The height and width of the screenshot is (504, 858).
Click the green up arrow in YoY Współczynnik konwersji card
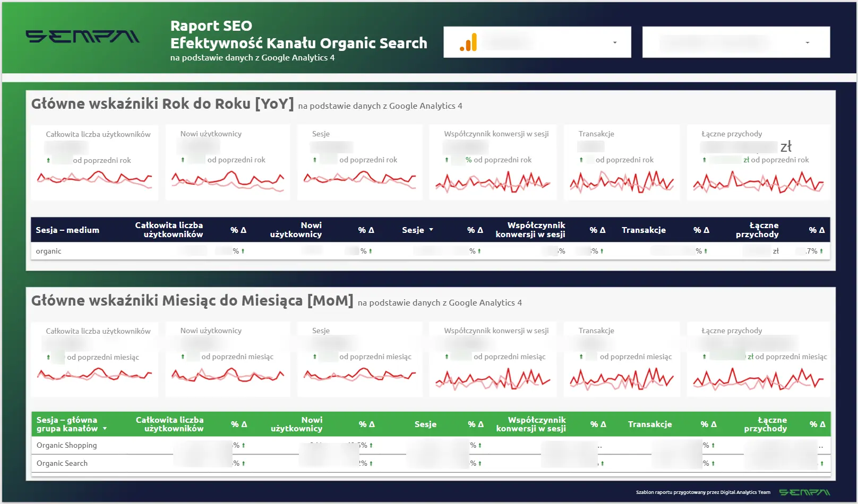click(447, 160)
